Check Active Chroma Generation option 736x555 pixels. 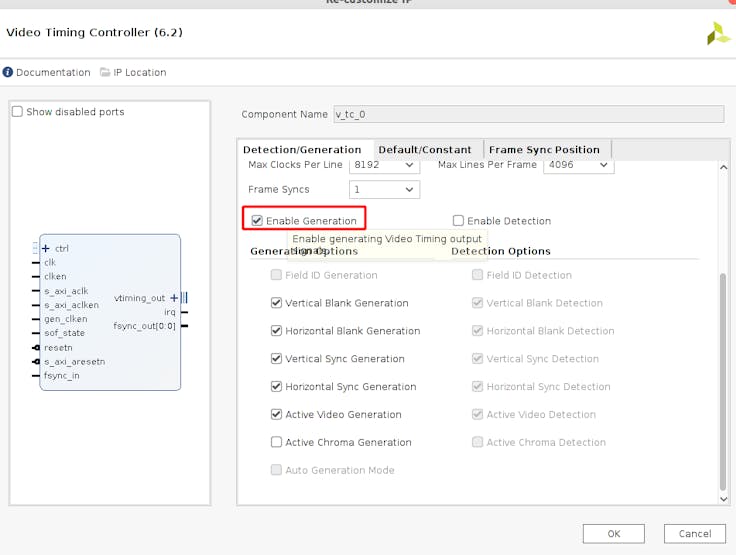[277, 442]
